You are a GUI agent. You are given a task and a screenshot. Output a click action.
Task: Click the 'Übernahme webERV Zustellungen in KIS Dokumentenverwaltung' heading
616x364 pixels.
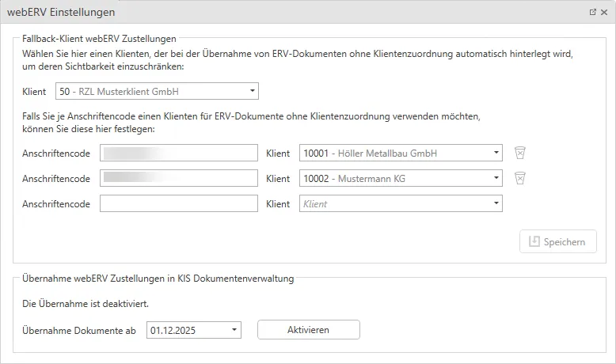pos(158,279)
